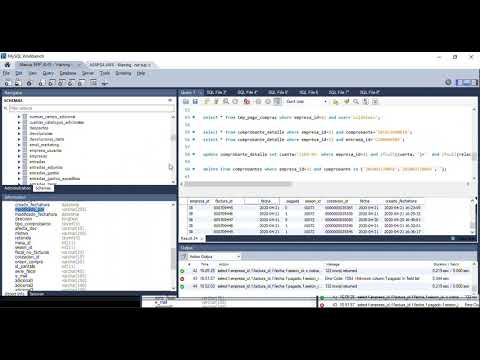Open object inspector icon in main toolbar
This screenshot has width=480, height=360.
point(29,83)
